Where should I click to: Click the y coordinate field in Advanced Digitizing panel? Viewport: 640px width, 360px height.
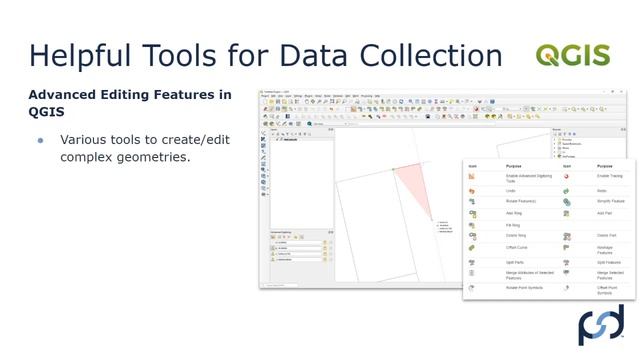(299, 260)
